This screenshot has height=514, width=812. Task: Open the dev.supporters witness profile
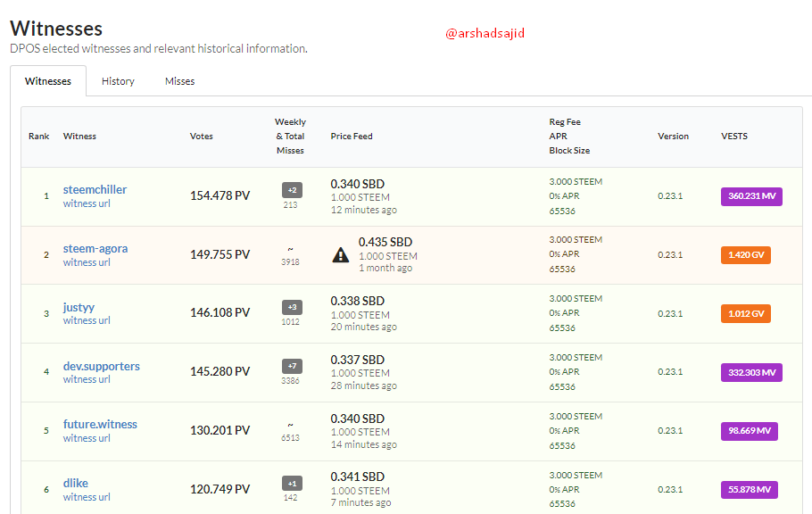102,367
